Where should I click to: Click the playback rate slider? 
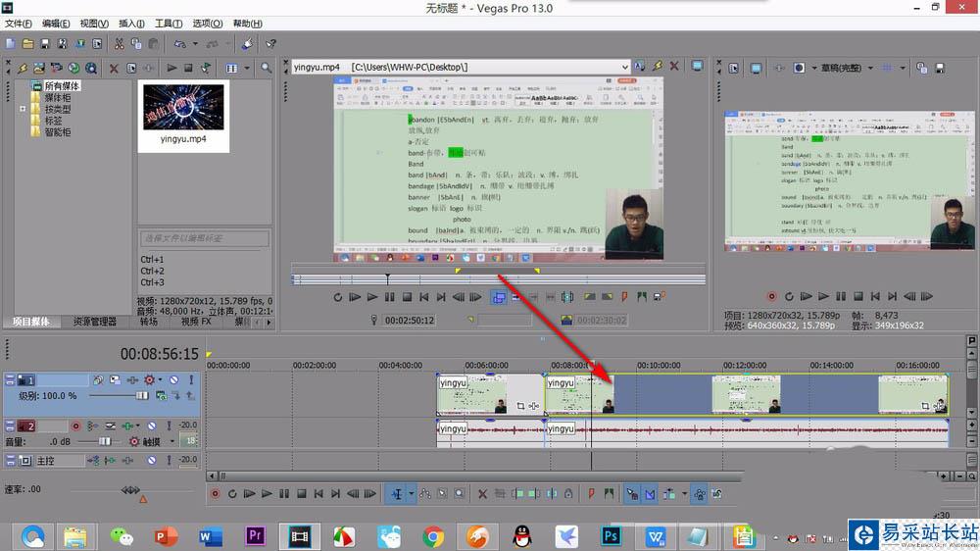click(x=131, y=490)
